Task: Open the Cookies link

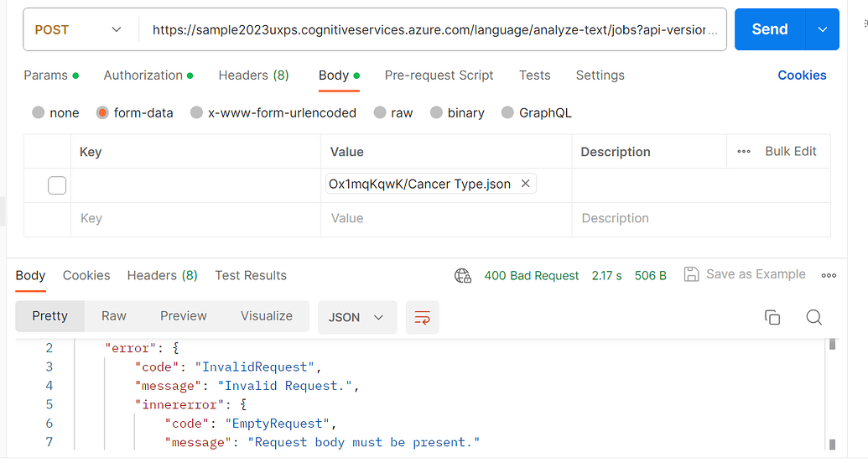Action: pyautogui.click(x=802, y=75)
